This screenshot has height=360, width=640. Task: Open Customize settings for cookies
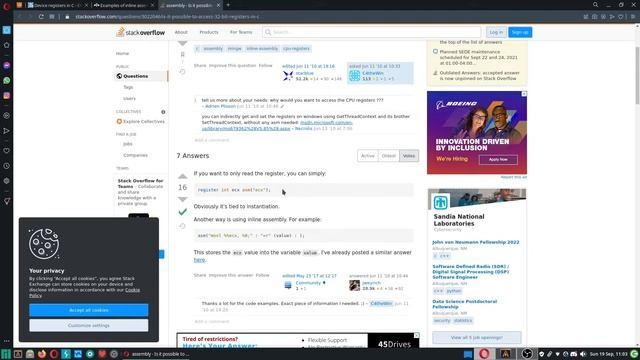coord(89,325)
